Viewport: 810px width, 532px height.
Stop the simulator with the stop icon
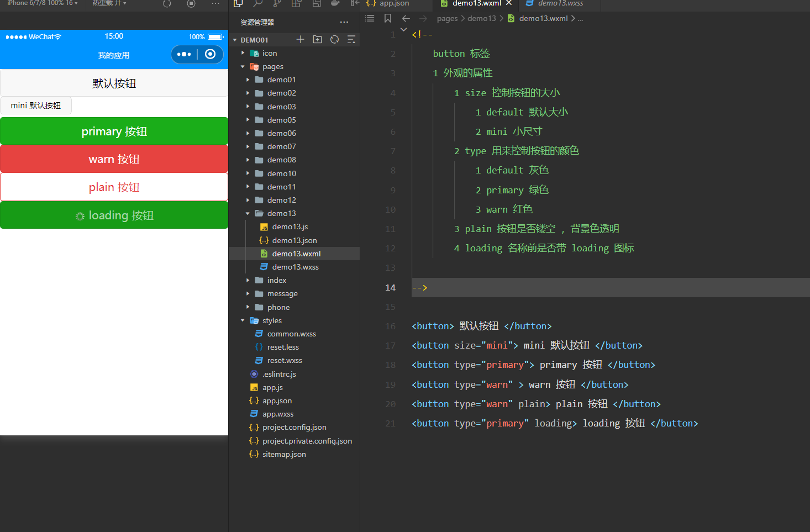tap(191, 3)
